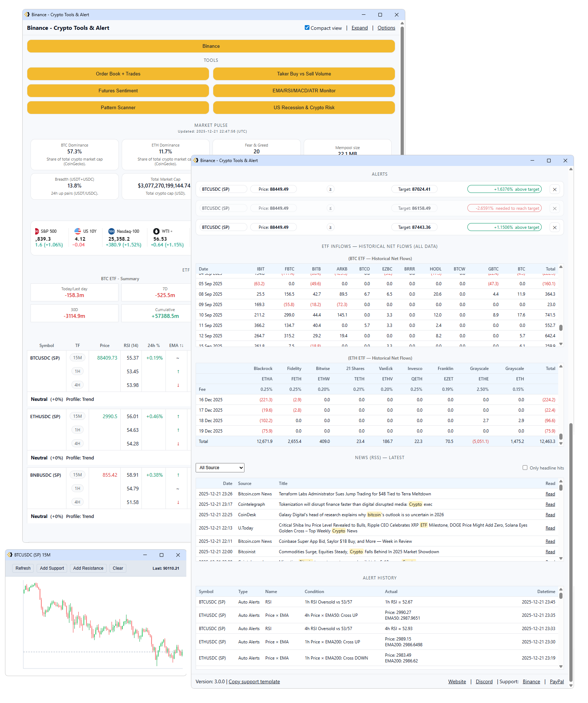Open the Options menu link

[x=386, y=28]
